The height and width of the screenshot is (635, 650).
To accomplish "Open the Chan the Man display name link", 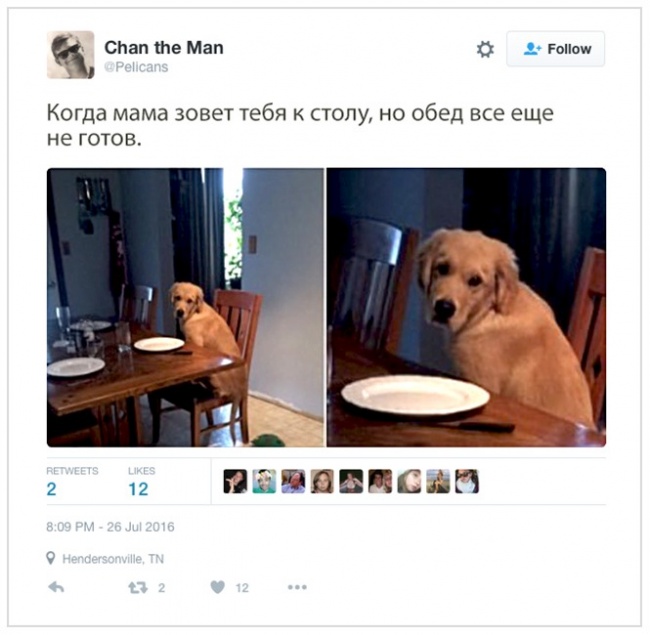I will point(164,48).
